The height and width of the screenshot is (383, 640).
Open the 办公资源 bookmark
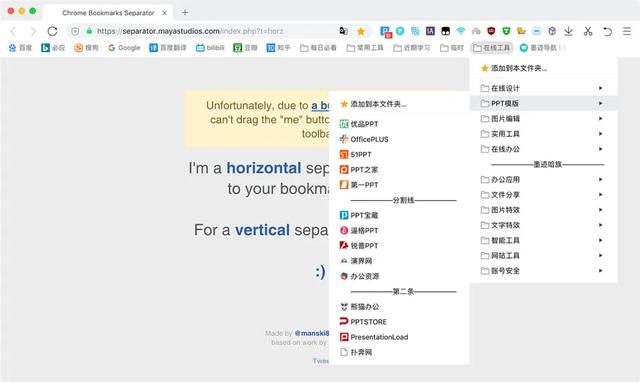coord(399,276)
